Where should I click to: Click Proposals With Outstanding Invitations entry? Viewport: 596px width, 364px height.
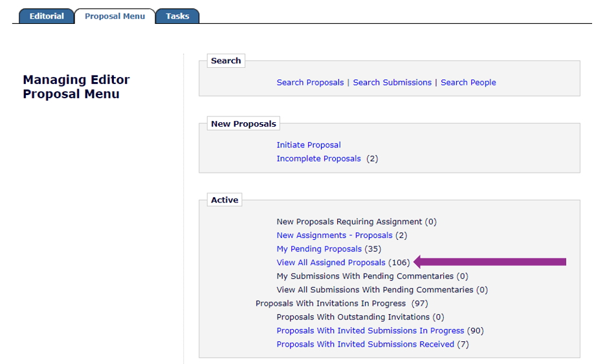click(353, 317)
